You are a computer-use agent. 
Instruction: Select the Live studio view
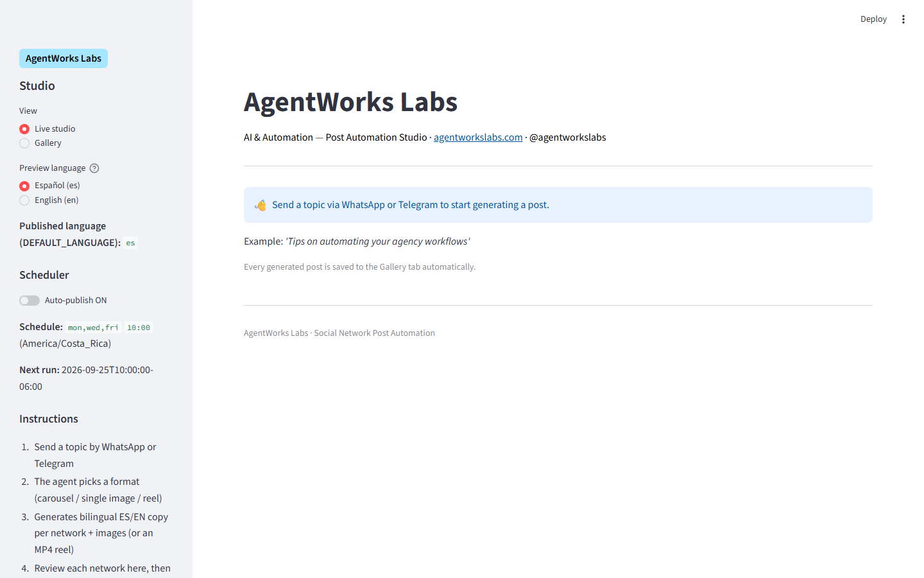pyautogui.click(x=47, y=129)
